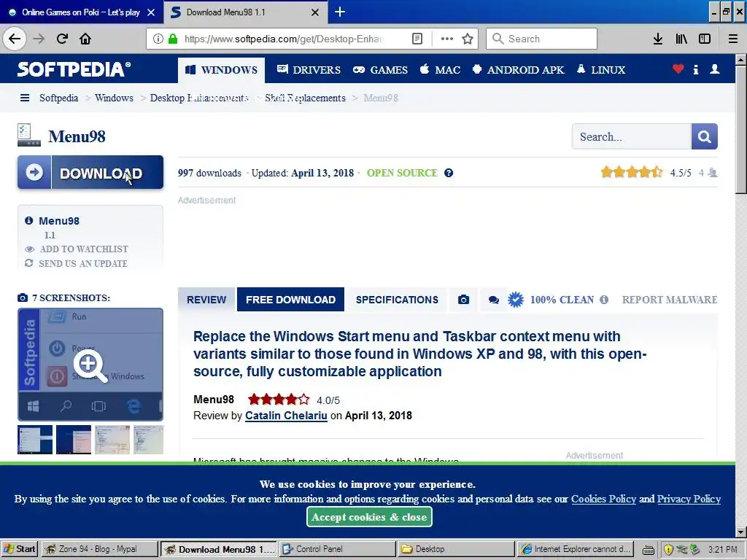Go to Shell Replacements breadcrumb link
The image size is (747, 560).
pyautogui.click(x=306, y=98)
